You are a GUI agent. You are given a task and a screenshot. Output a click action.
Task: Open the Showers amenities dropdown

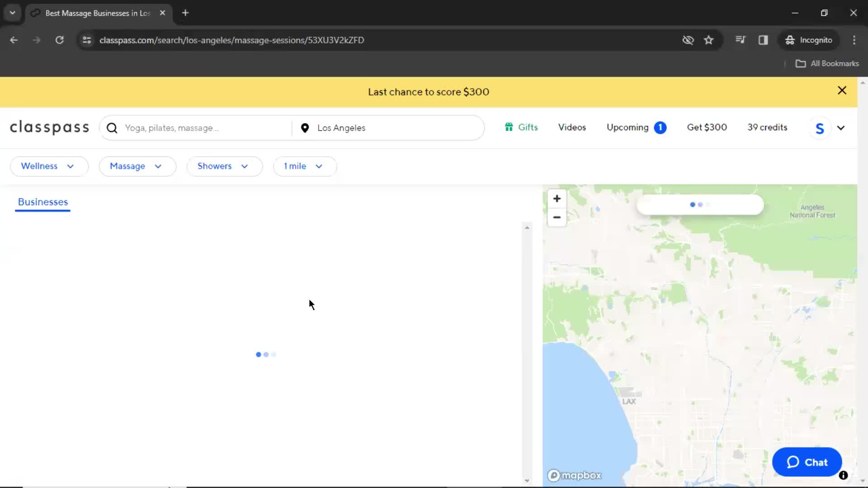[224, 166]
